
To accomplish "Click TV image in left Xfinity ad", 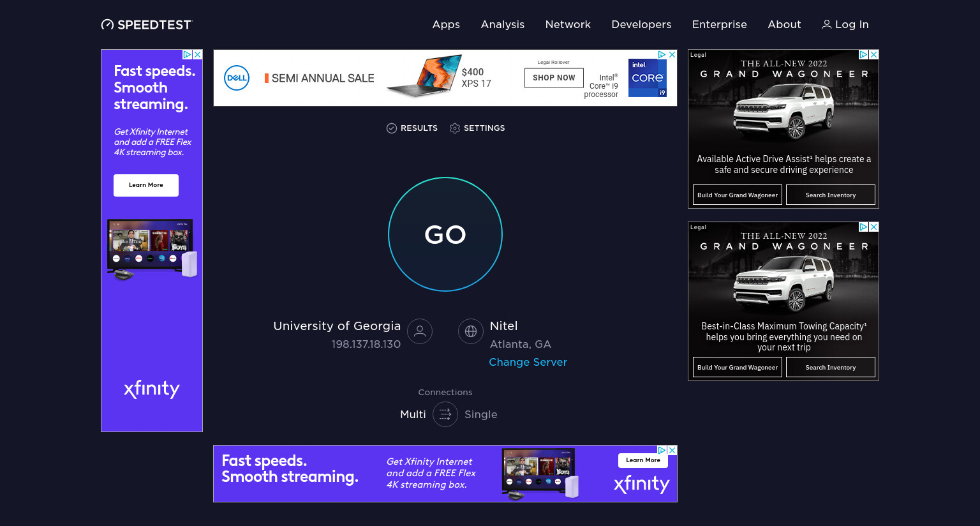I will click(x=152, y=250).
